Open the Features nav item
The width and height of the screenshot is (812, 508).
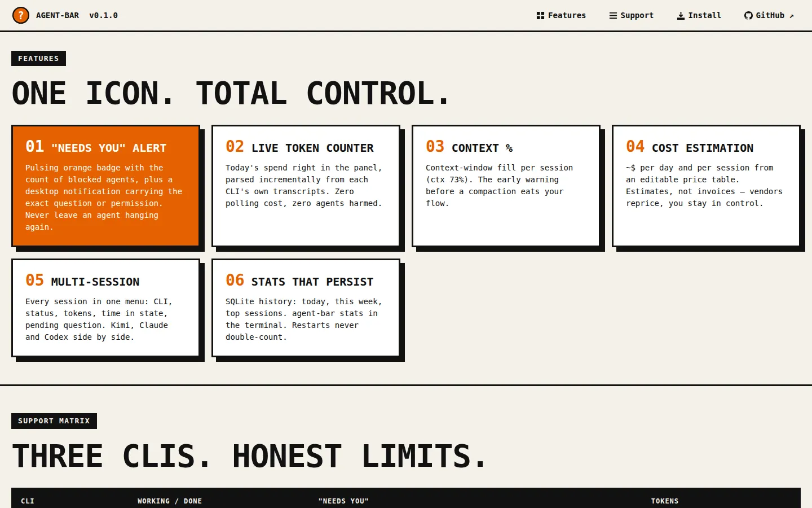pyautogui.click(x=561, y=15)
